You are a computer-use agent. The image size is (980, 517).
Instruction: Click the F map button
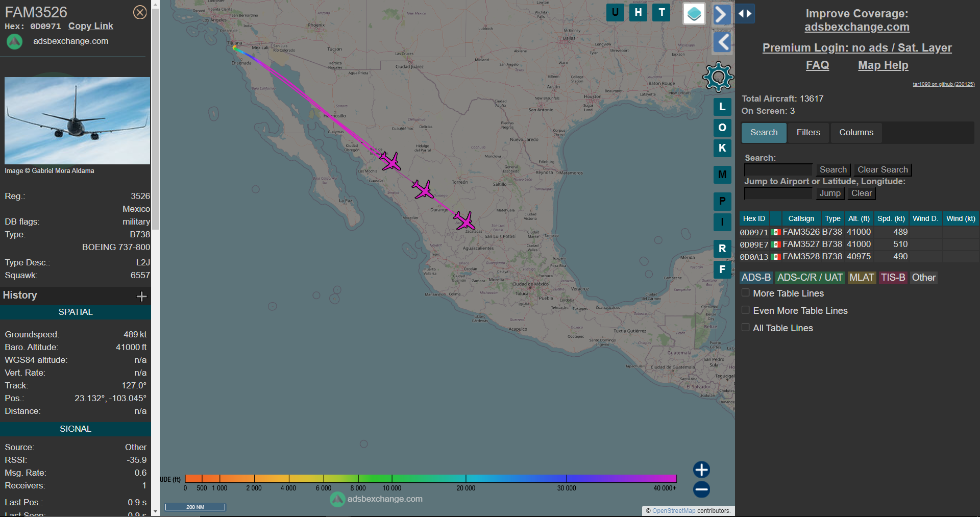point(722,269)
